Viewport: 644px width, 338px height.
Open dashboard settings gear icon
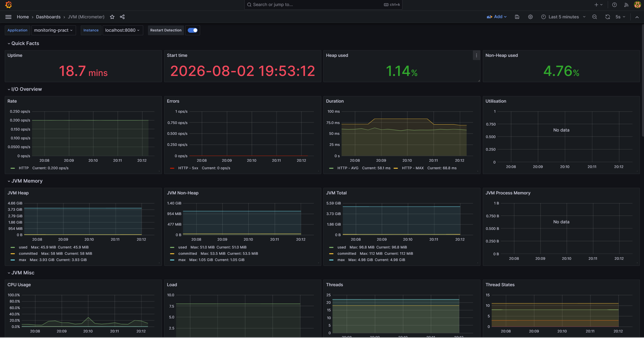point(530,17)
